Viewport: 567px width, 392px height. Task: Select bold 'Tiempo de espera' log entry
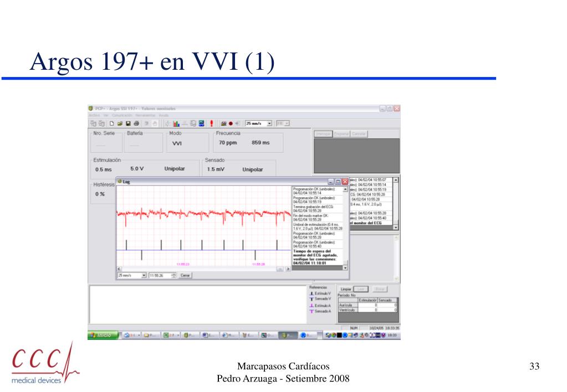click(x=317, y=257)
